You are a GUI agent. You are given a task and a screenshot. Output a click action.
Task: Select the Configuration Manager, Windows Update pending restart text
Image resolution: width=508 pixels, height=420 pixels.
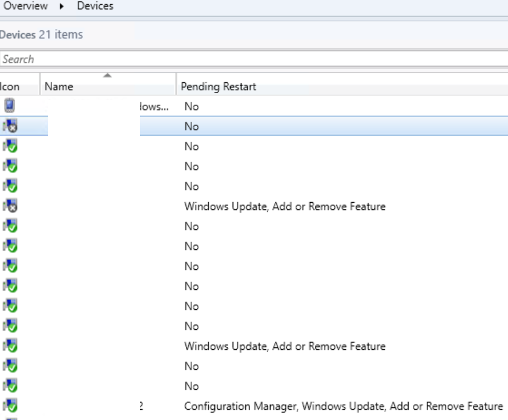[343, 406]
